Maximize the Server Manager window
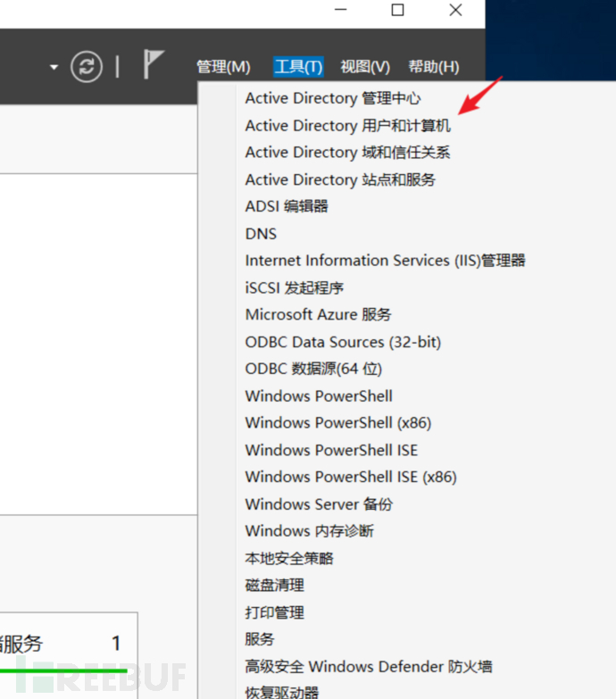 [x=397, y=9]
